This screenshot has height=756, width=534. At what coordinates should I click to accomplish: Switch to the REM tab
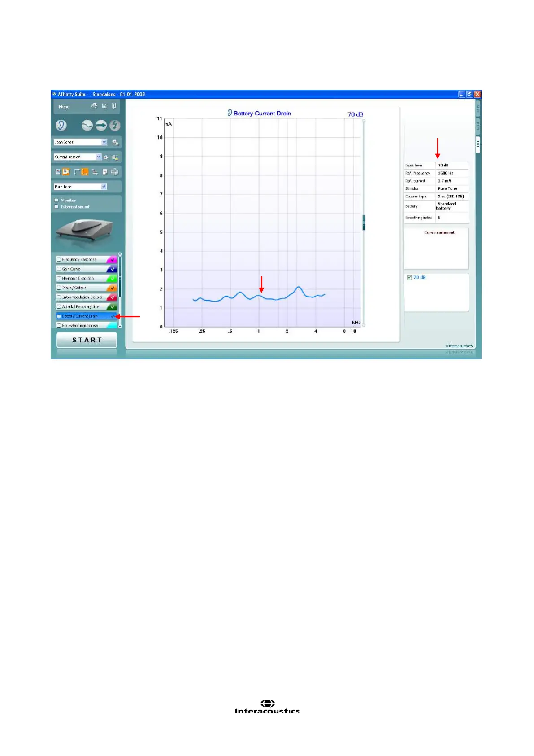478,127
